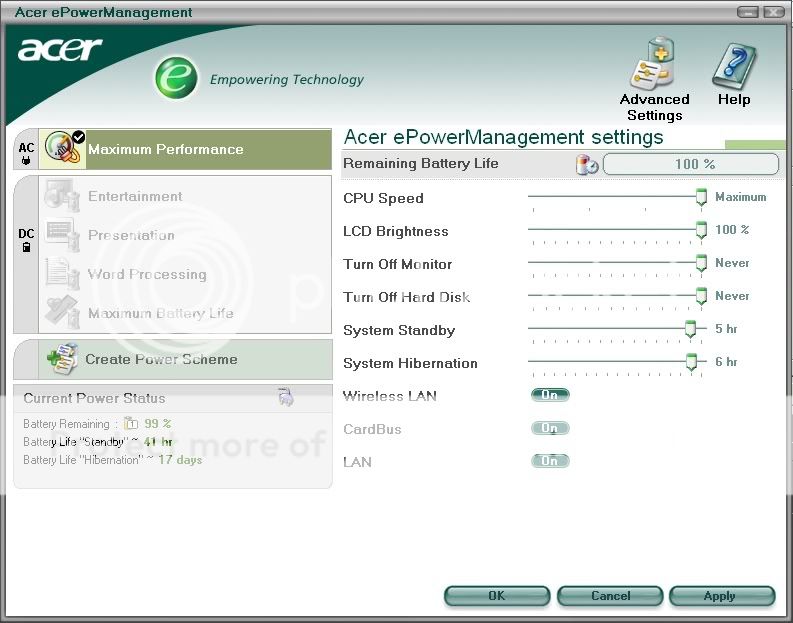Viewport: 793px width, 623px height.
Task: Click the Acer ePowerManagement settings heading
Action: 503,137
